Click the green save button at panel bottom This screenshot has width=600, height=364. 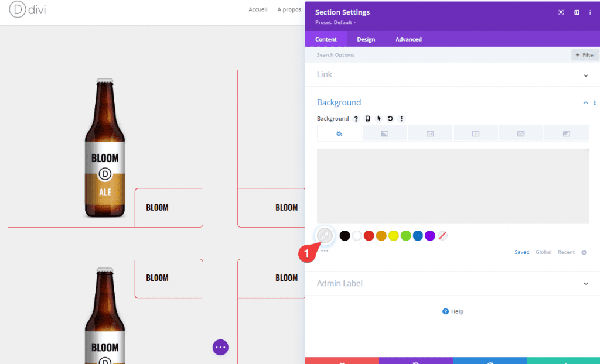click(x=564, y=361)
